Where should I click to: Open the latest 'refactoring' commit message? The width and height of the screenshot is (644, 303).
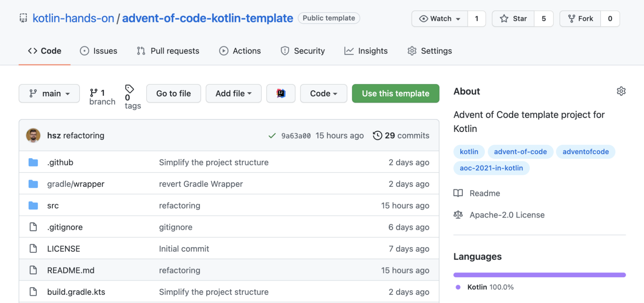tap(84, 136)
